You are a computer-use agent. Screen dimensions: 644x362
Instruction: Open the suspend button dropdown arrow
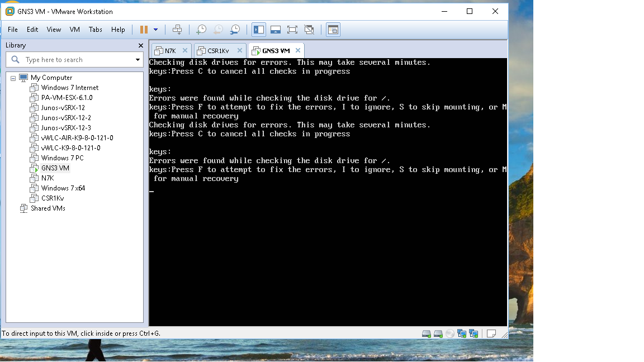coord(156,29)
